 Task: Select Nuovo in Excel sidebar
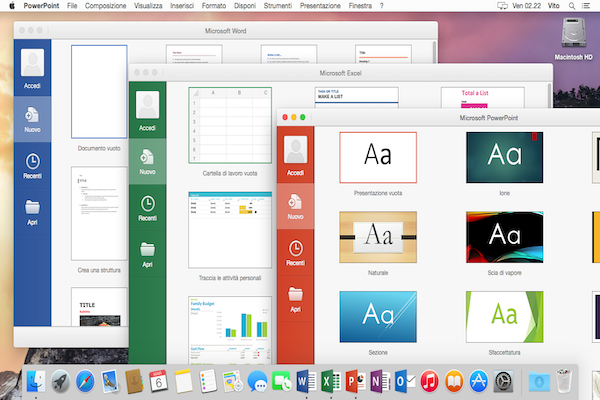point(147,162)
